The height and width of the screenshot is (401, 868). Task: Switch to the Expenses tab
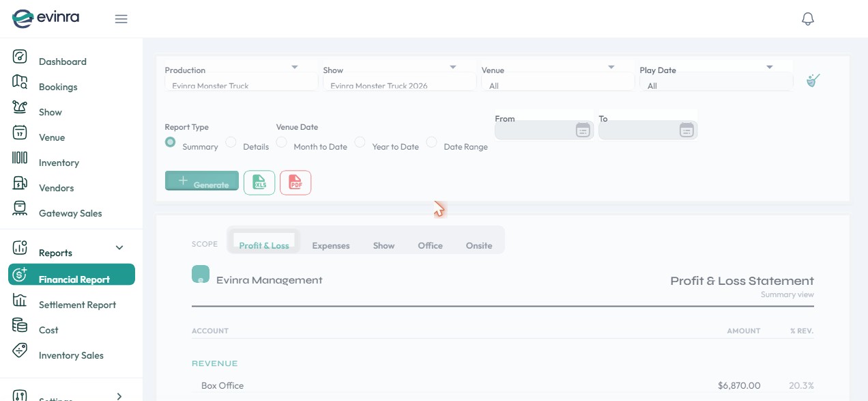(x=331, y=245)
